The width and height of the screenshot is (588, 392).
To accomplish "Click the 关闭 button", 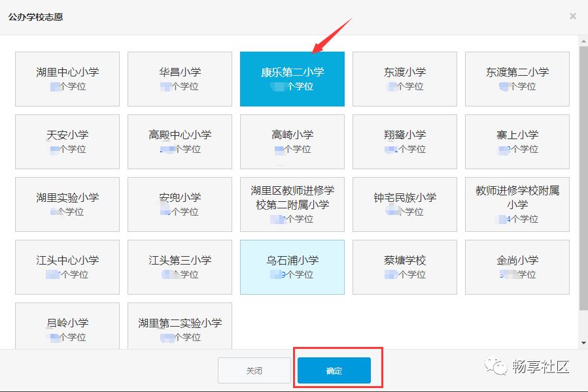I will (254, 370).
